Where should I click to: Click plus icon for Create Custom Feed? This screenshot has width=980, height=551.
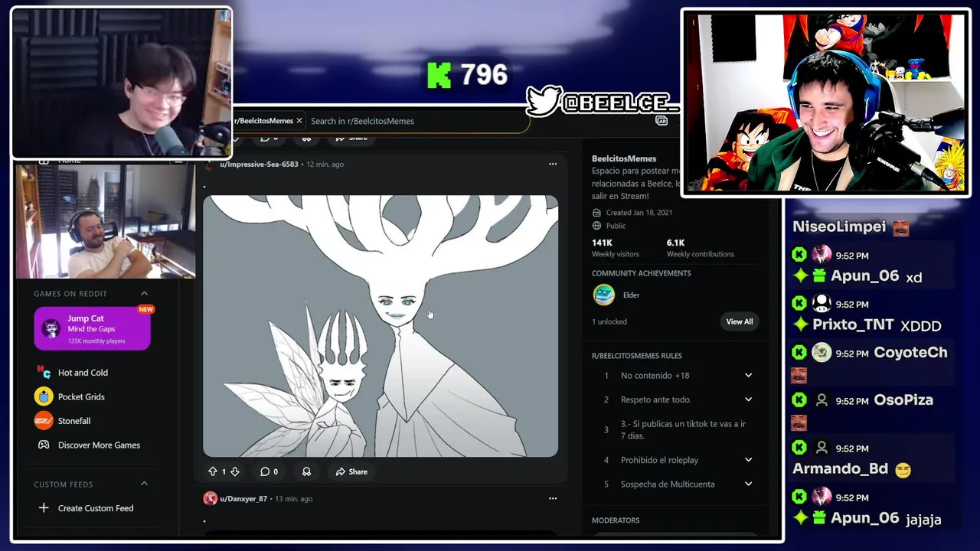coord(44,508)
